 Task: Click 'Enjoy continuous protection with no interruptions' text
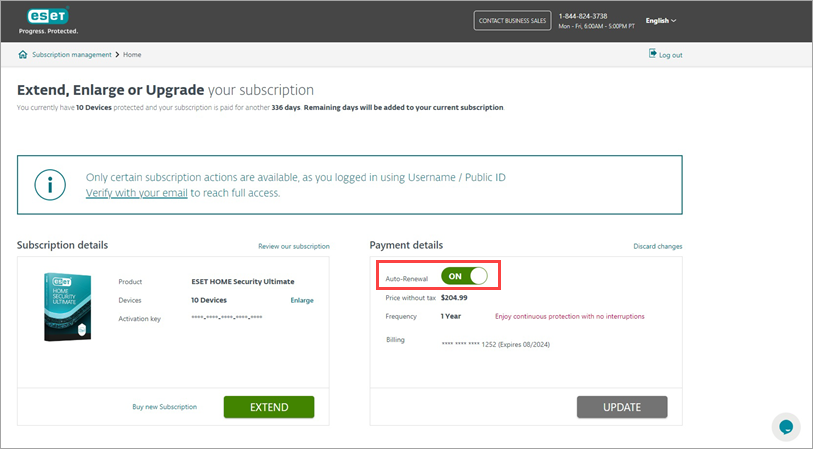(569, 316)
